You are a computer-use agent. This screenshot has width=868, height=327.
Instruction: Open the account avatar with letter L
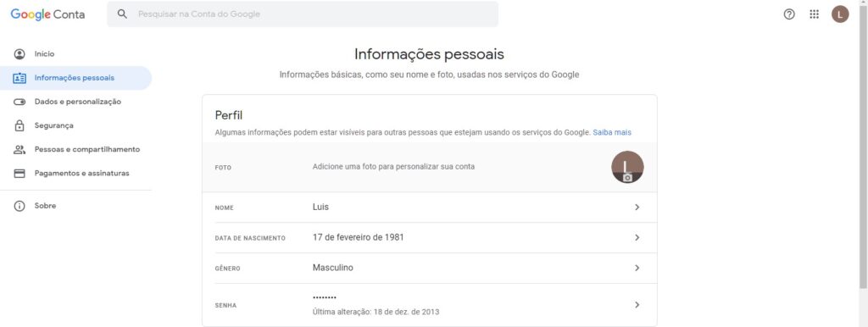[840, 14]
